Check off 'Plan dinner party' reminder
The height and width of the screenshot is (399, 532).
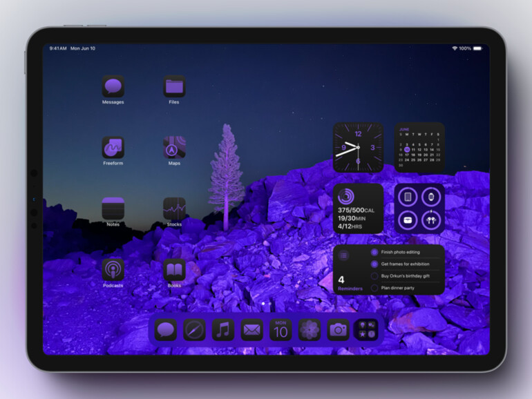(x=374, y=288)
